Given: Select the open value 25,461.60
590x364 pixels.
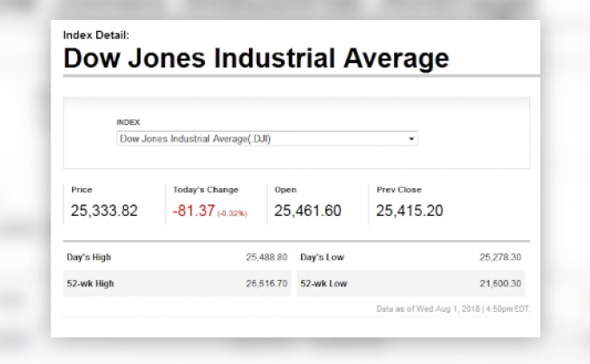Looking at the screenshot, I should point(308,211).
